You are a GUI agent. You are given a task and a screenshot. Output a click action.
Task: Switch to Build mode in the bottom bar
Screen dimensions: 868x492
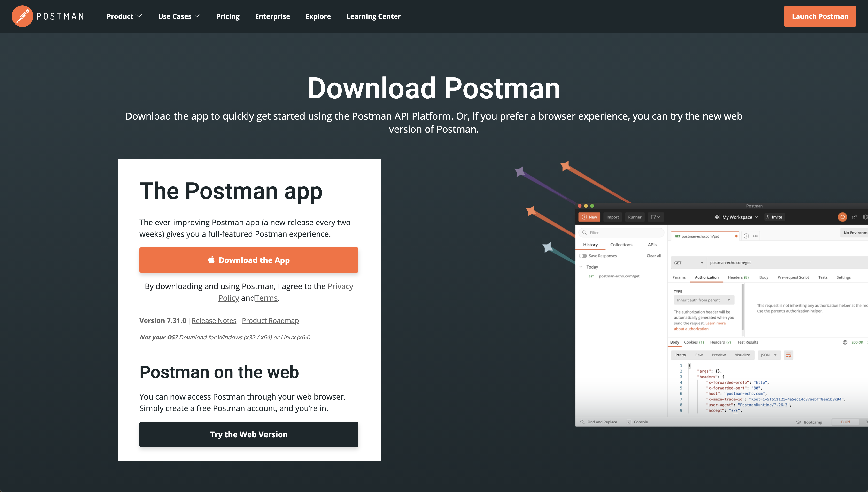pyautogui.click(x=845, y=422)
